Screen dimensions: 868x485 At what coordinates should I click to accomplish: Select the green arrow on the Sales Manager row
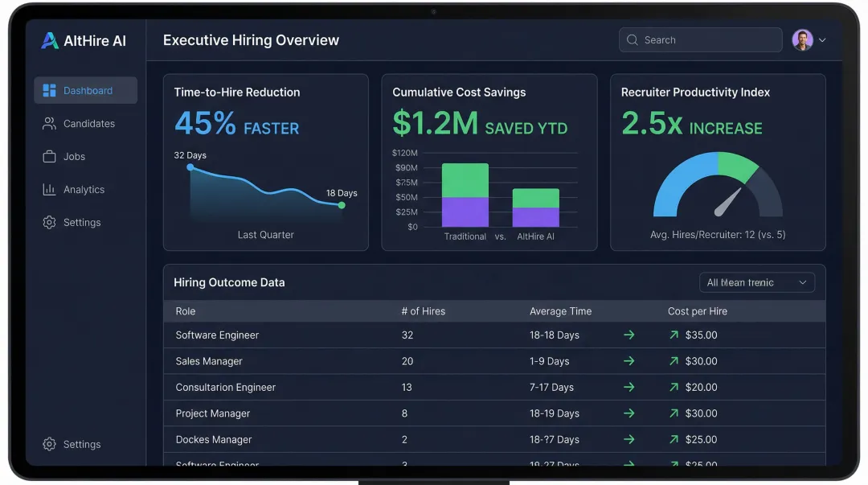tap(628, 361)
